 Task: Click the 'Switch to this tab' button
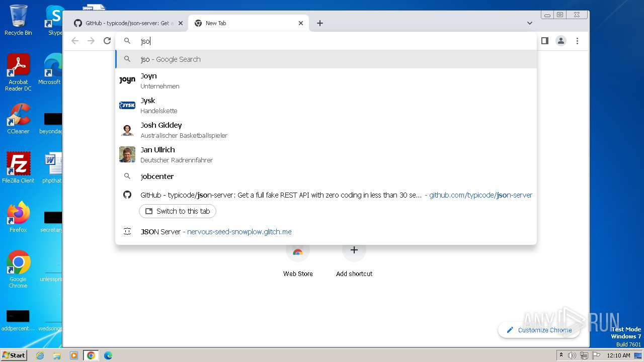point(178,211)
